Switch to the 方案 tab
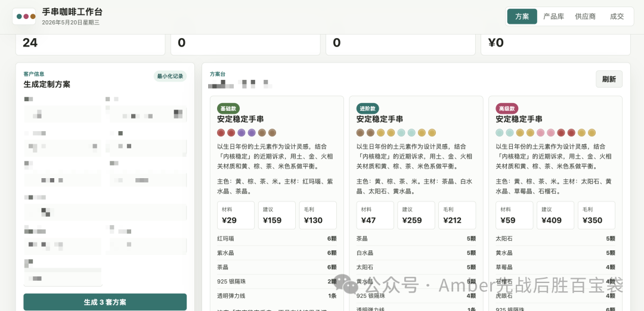Screen dimensions: 644x311 [522, 17]
